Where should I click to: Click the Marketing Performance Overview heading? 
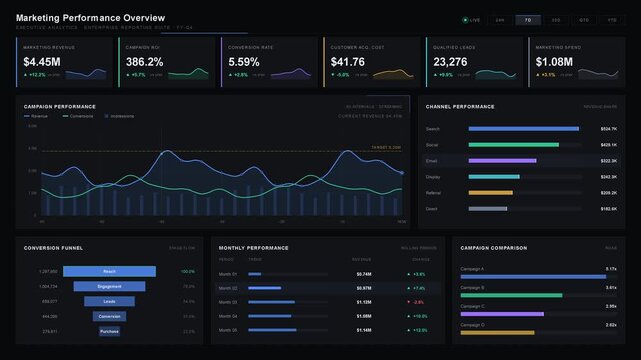(x=90, y=18)
